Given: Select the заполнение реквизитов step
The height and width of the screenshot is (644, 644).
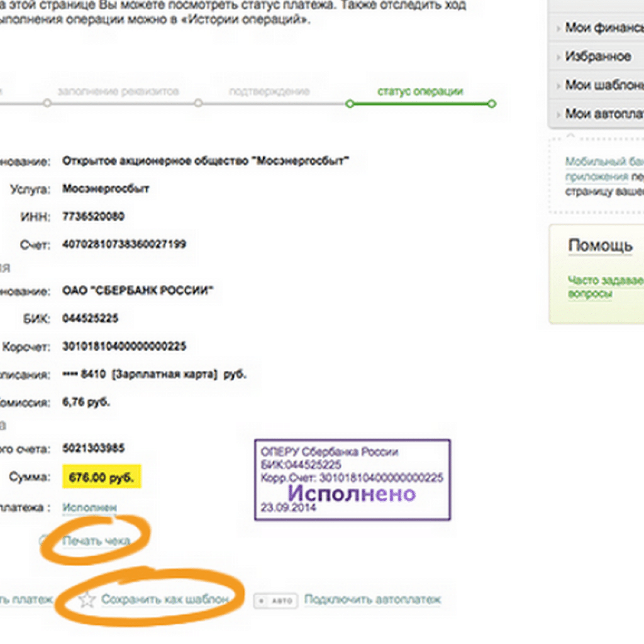Looking at the screenshot, I should 118,92.
